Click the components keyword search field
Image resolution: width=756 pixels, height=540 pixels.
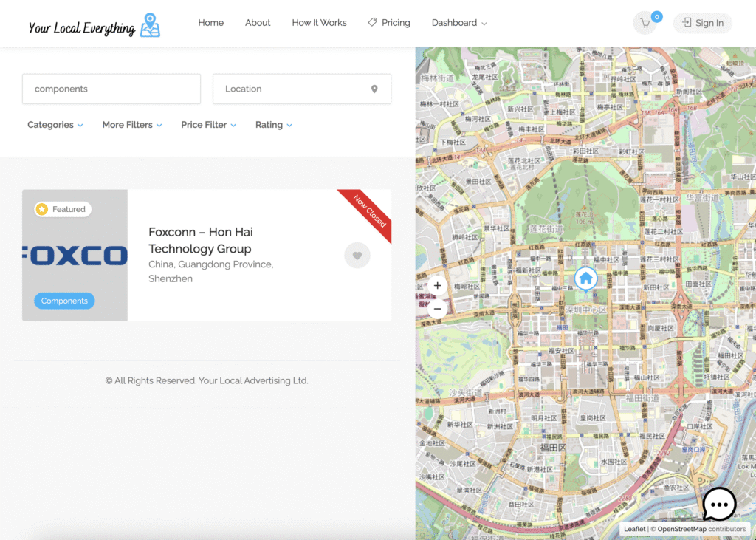111,89
